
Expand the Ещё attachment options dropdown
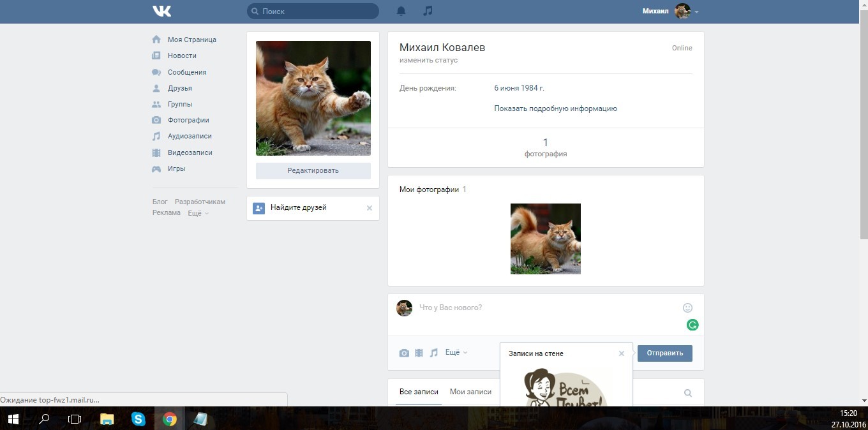click(456, 352)
